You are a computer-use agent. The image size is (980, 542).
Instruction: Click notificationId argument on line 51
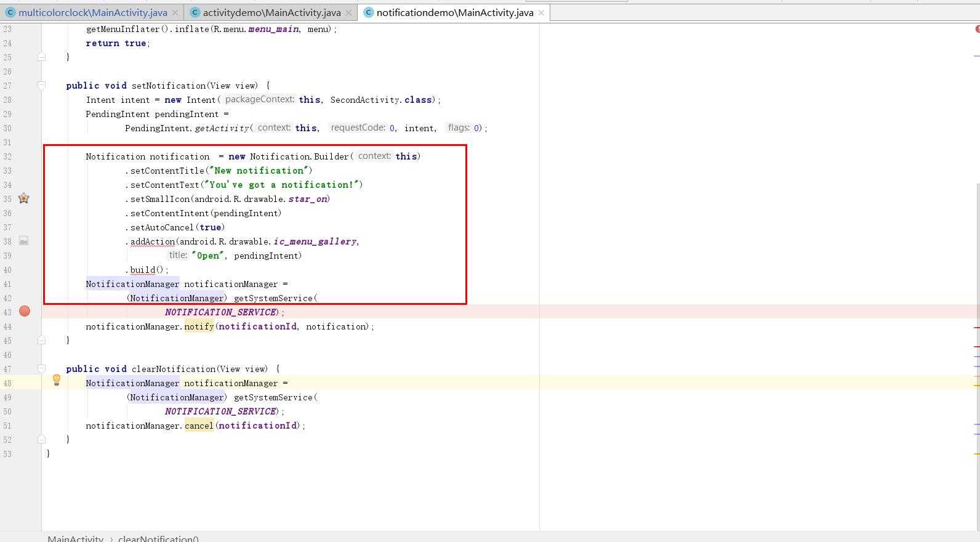click(257, 426)
